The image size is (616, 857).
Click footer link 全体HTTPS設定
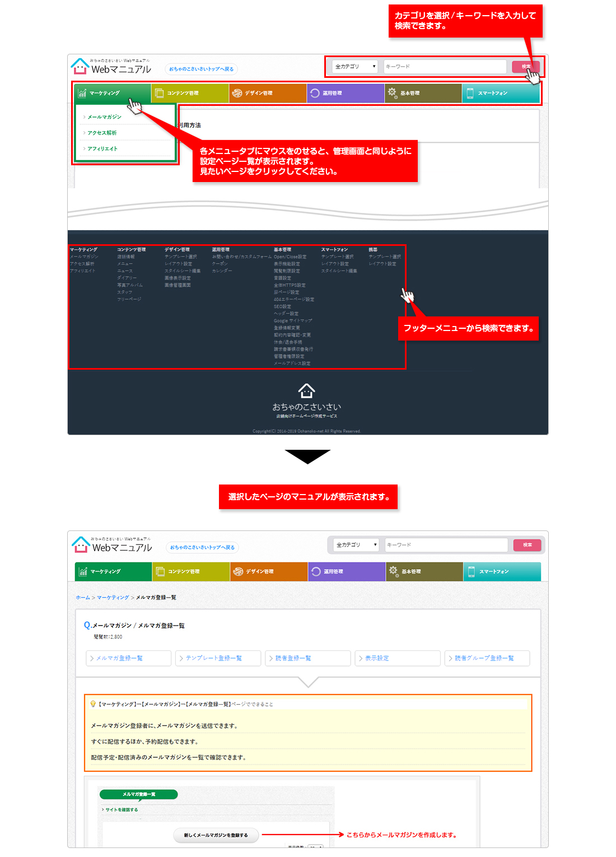point(290,285)
